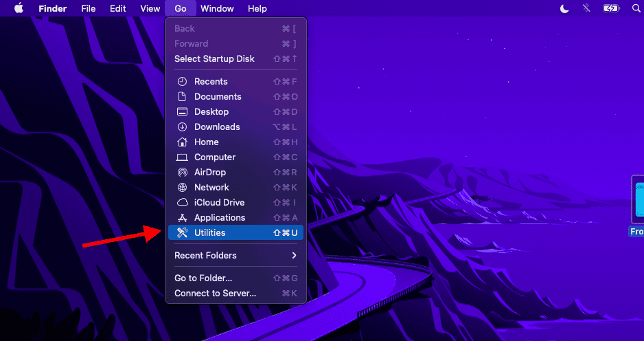Open Spotlight search magnifier in menu bar
Screen dimensions: 644x341
pos(635,8)
